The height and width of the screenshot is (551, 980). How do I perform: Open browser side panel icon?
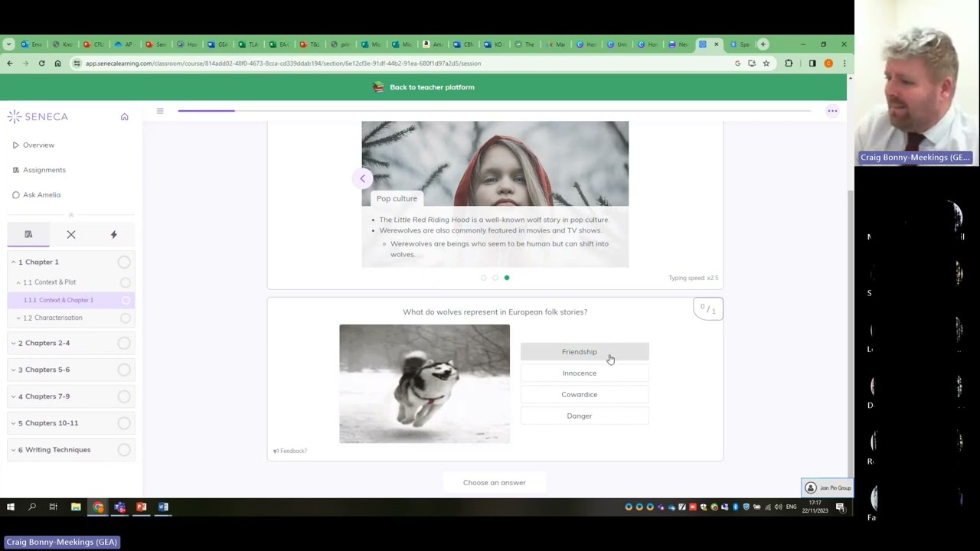tap(812, 64)
